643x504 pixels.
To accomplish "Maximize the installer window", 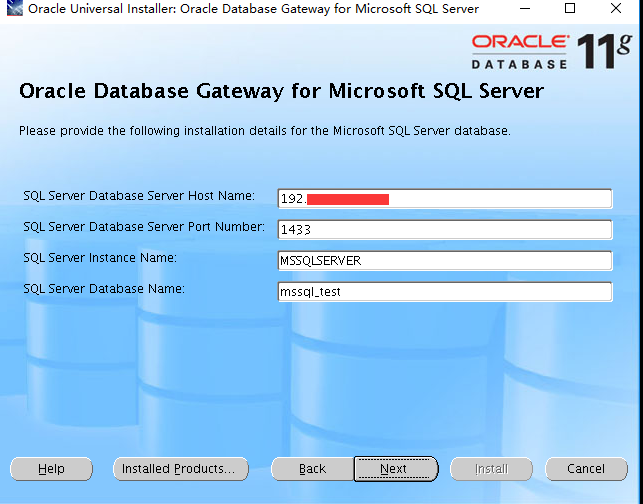I will pos(570,9).
